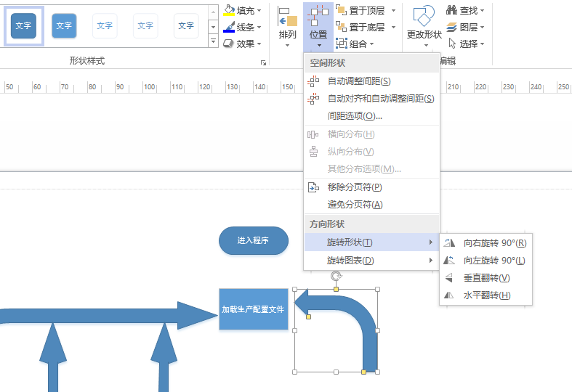This screenshot has width=572, height=392.
Task: Open the Fill (填充) dropdown arrow
Action: pos(259,11)
